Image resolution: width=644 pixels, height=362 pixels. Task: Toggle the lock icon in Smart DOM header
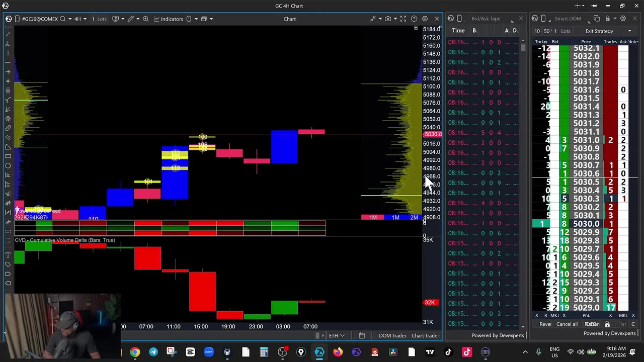point(607,19)
